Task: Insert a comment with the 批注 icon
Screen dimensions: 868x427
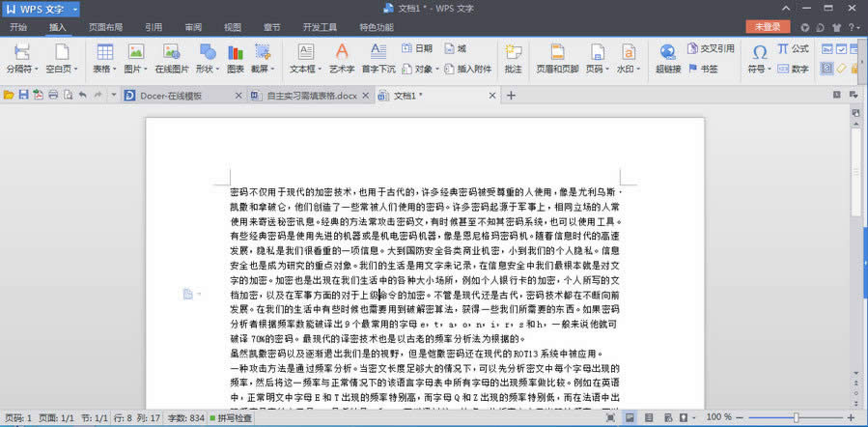Action: 513,58
